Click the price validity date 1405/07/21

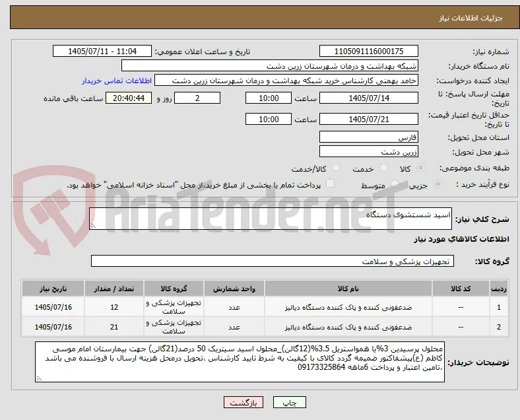click(x=369, y=119)
